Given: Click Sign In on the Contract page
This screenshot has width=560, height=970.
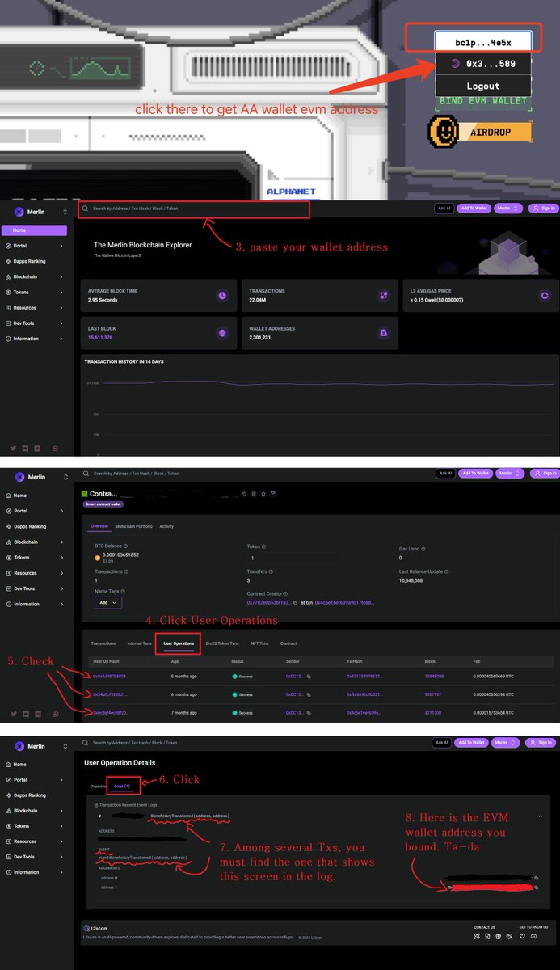Looking at the screenshot, I should tap(543, 473).
